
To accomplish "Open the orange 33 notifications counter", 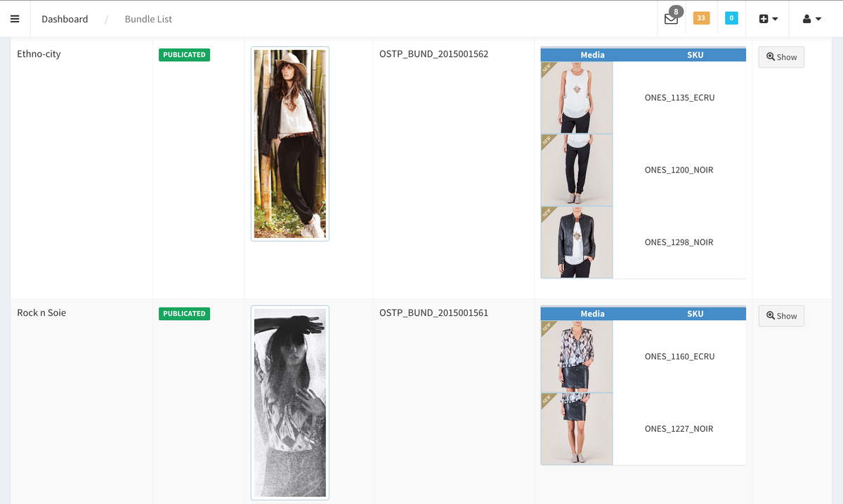I will pos(700,18).
